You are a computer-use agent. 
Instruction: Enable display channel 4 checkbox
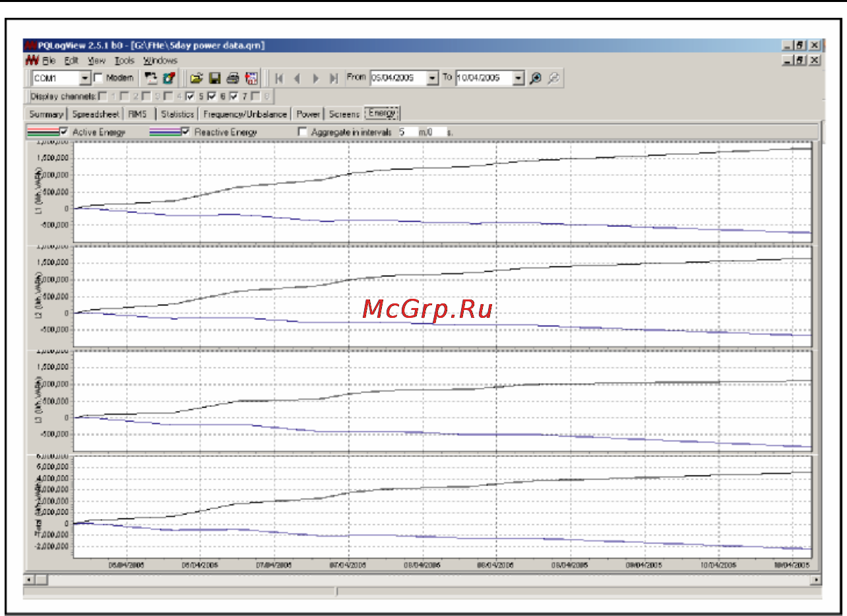click(168, 96)
